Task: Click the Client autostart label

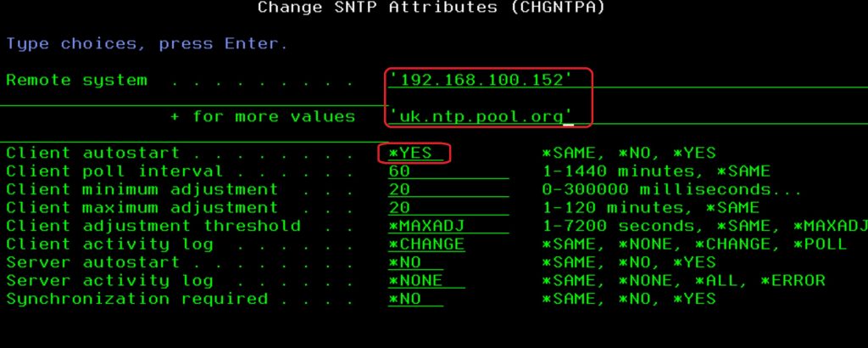Action: coord(93,154)
